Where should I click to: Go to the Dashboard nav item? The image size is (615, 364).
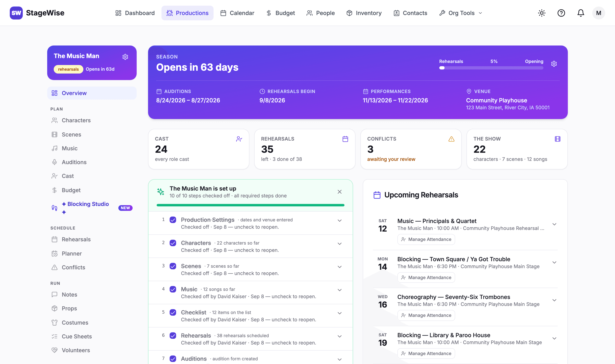click(x=135, y=13)
